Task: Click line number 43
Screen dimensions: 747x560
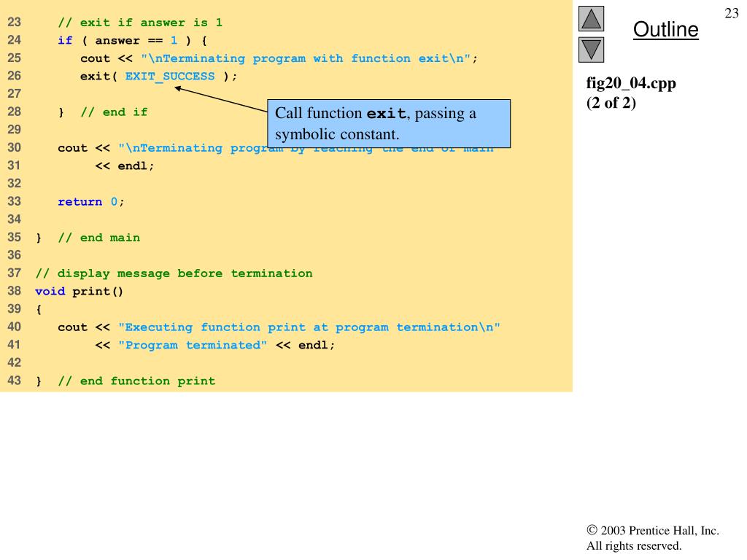Action: click(x=15, y=381)
